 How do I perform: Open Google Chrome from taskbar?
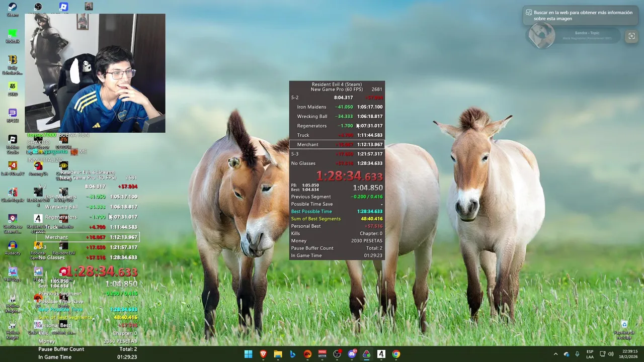coord(396,354)
